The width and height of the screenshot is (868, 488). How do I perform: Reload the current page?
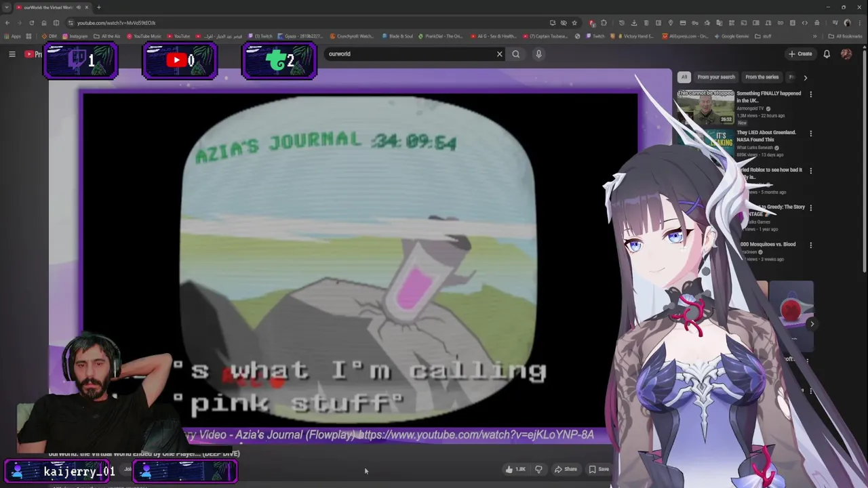(31, 22)
